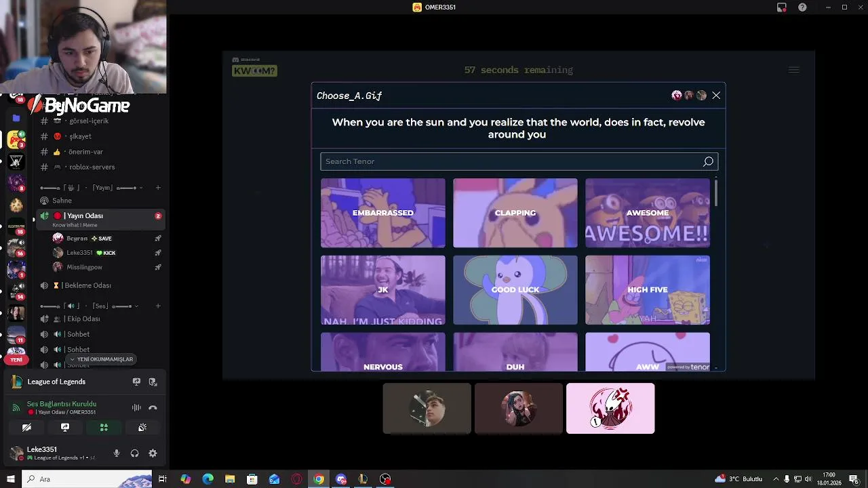Open the server folder icon in the server list
Image resolution: width=868 pixels, height=488 pixels.
[x=16, y=118]
